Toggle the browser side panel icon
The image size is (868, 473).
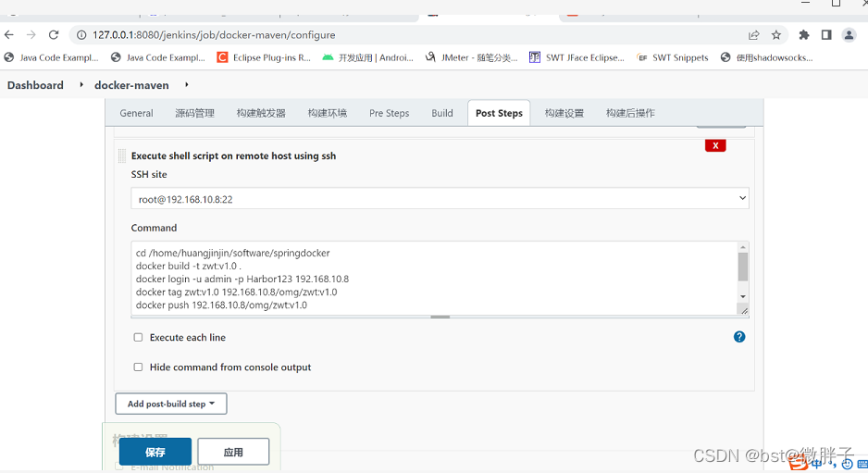(825, 35)
